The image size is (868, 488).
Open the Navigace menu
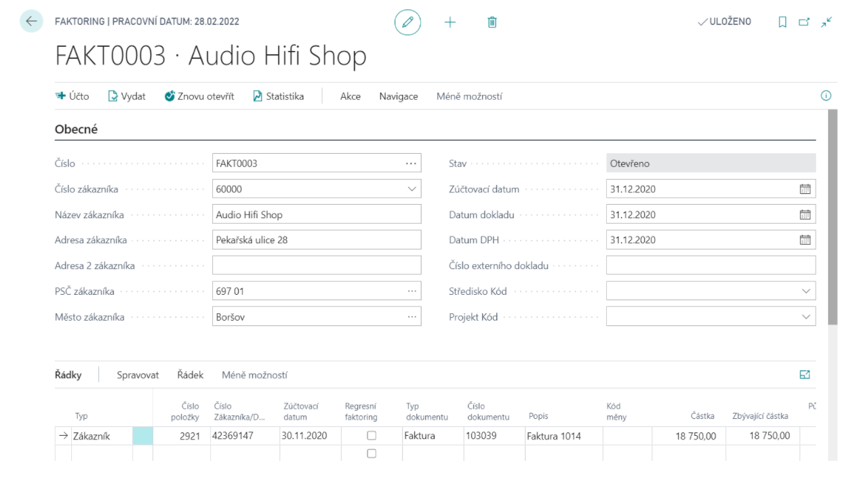point(398,96)
